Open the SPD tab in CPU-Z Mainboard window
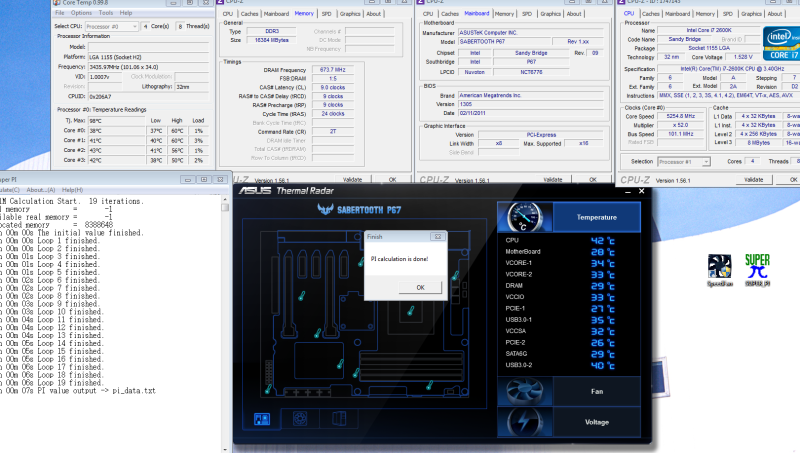The height and width of the screenshot is (453, 800). tap(527, 14)
